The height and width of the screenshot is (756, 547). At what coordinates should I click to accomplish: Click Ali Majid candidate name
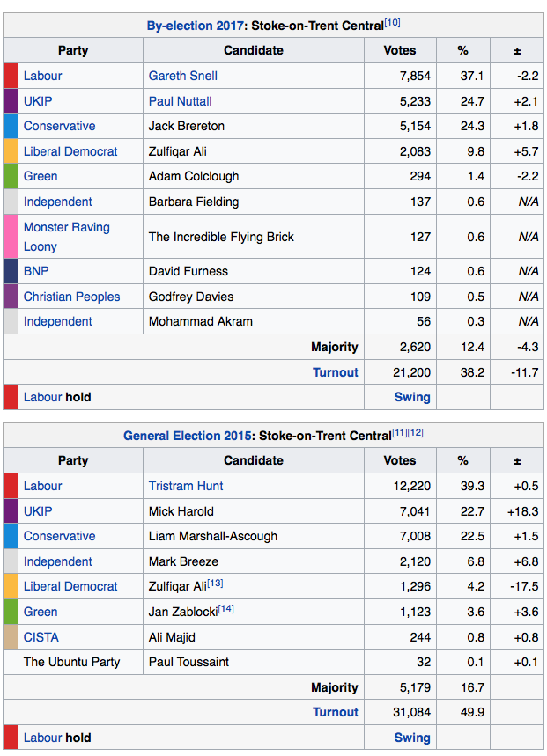tap(173, 637)
